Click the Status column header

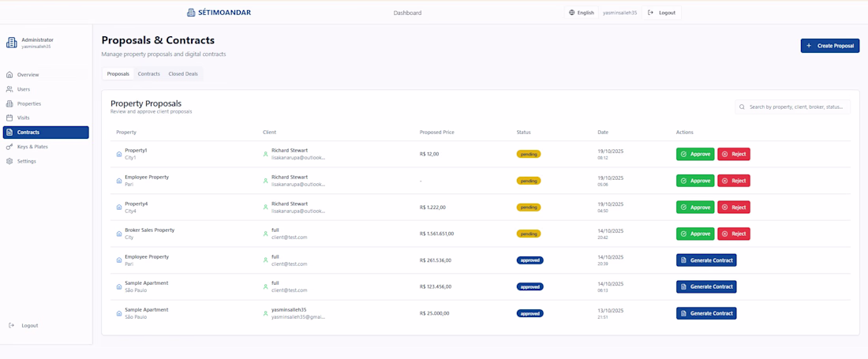pyautogui.click(x=524, y=133)
